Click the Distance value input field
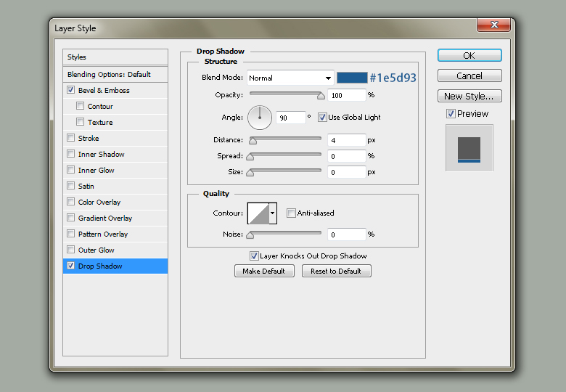Screen dimensions: 566x392 (346, 139)
